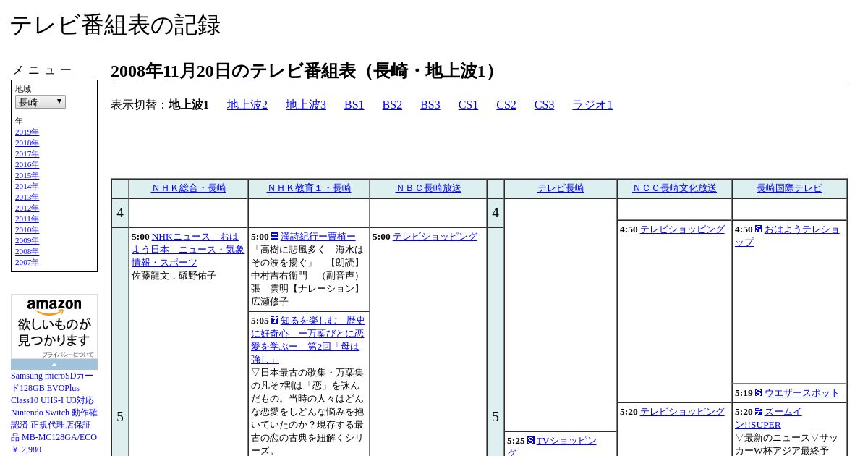Switch to BS1 listing
The image size is (868, 456).
354,105
